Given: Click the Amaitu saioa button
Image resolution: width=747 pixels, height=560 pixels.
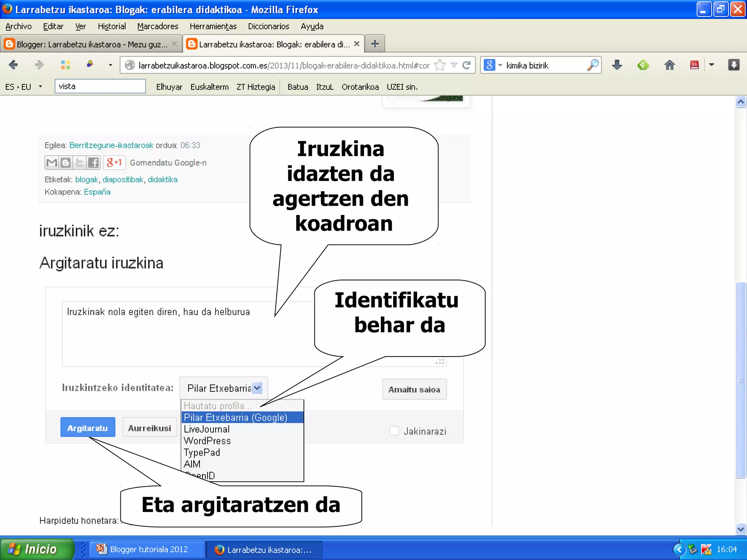Looking at the screenshot, I should 414,389.
